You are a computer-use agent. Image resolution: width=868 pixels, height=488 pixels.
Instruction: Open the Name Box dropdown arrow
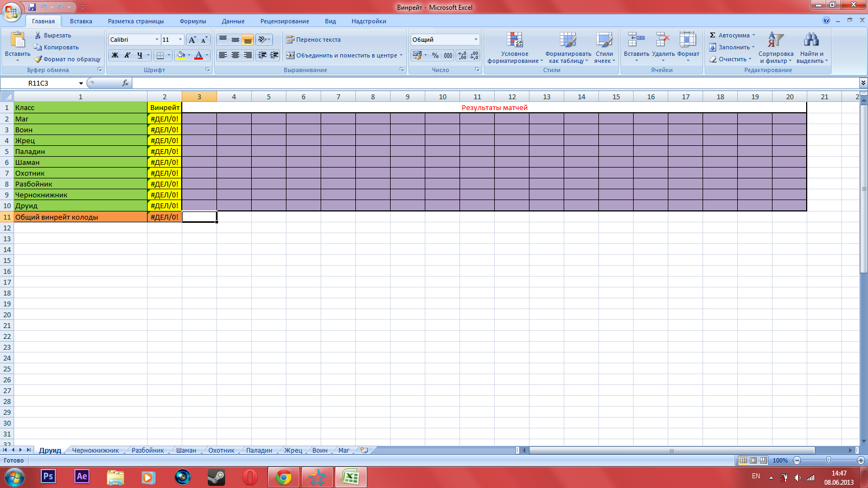click(x=81, y=84)
